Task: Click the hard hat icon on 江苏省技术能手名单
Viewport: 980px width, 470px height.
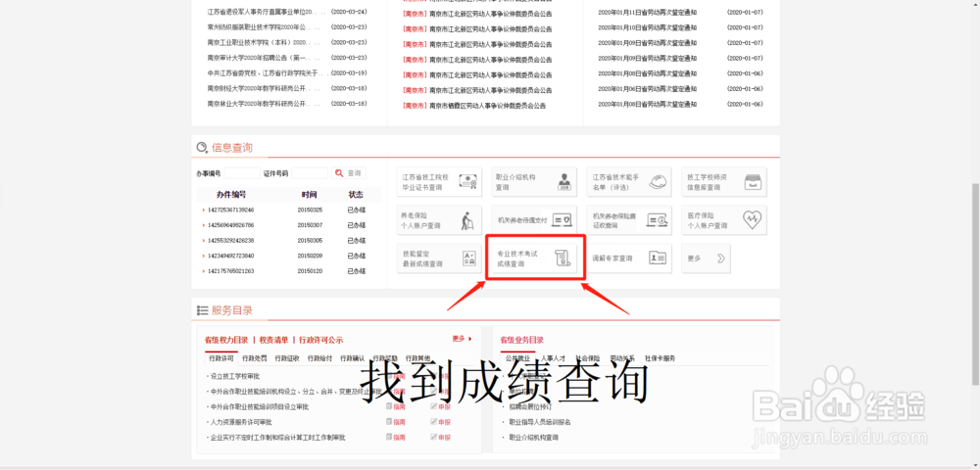Action: pos(659,181)
